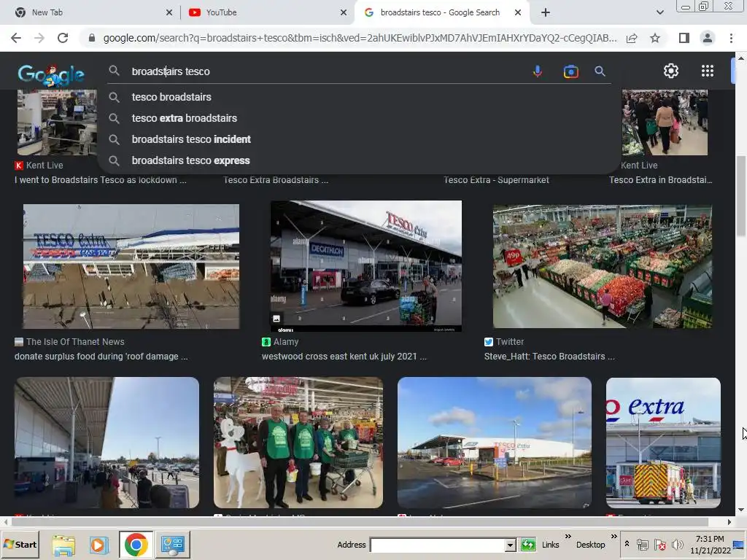This screenshot has height=560, width=747.
Task: Open image of queue outside store canopy
Action: click(x=107, y=443)
